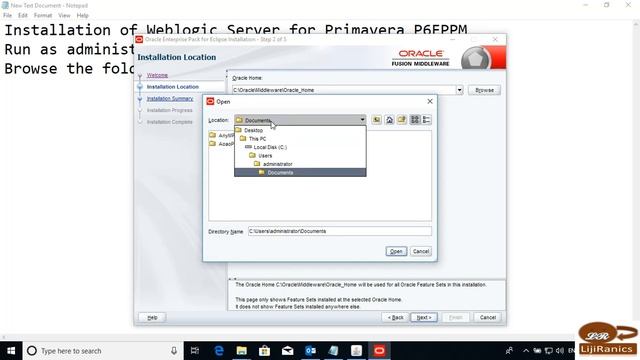Image resolution: width=640 pixels, height=360 pixels.
Task: Select administrator folder in location list
Action: (x=278, y=164)
